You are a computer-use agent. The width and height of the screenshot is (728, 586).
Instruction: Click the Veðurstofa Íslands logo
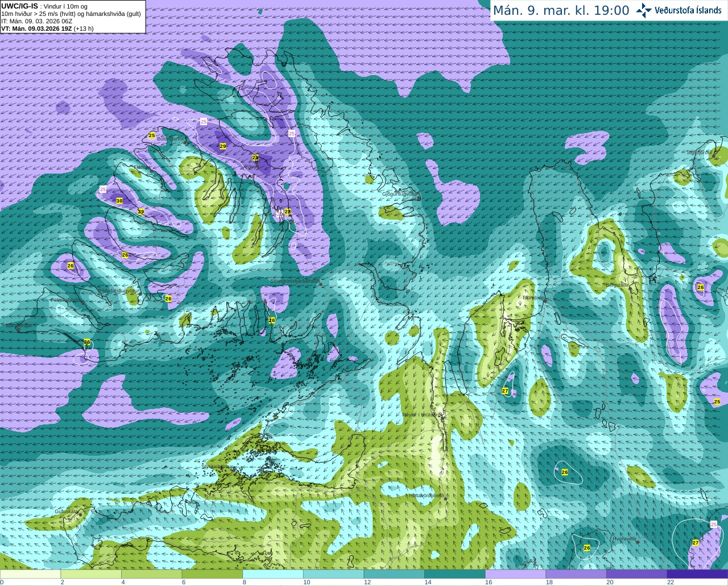(679, 10)
